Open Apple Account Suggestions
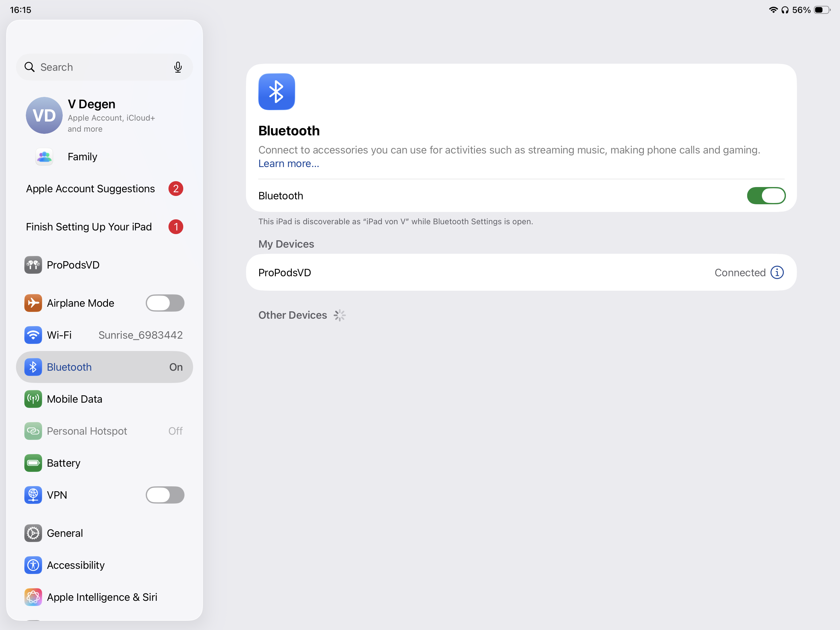This screenshot has height=630, width=840. point(105,189)
